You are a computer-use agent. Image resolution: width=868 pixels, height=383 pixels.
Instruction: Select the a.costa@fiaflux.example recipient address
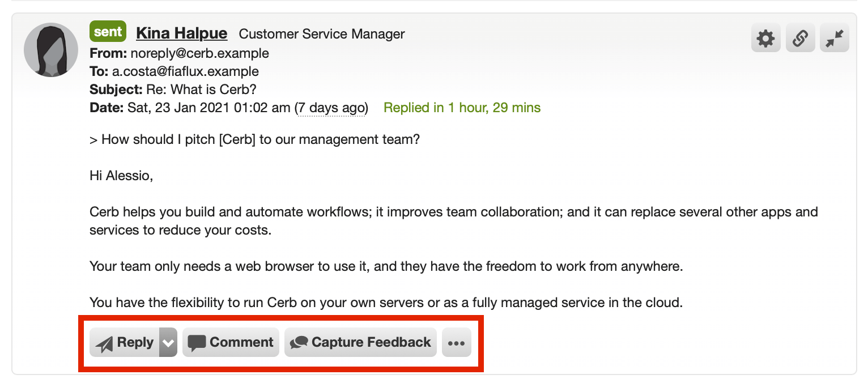pos(185,71)
